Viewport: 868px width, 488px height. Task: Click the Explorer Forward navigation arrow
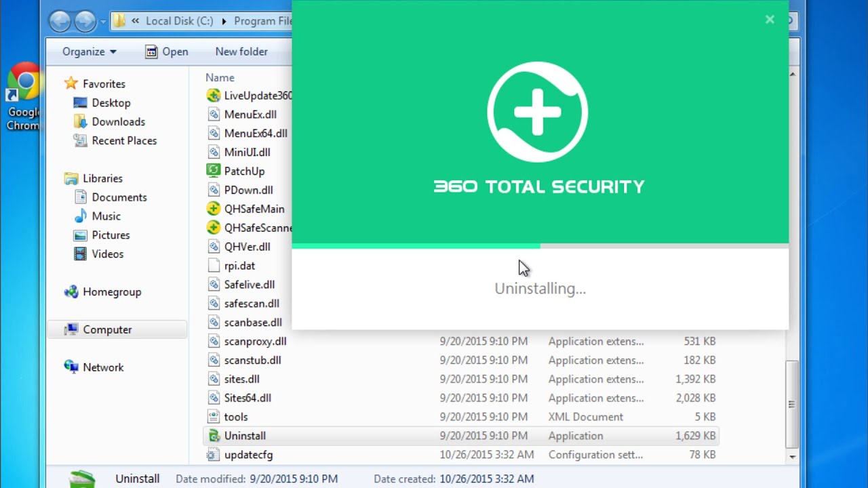coord(85,21)
